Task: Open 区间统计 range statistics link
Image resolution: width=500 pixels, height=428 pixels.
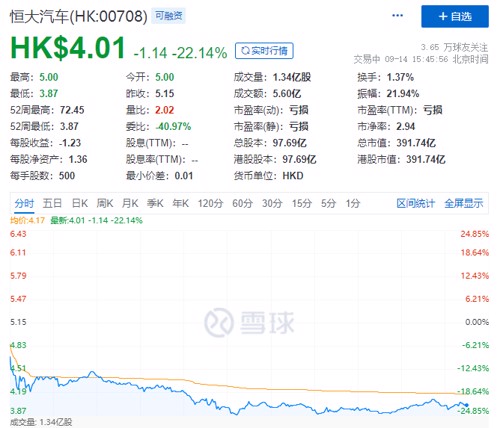Action: pos(416,203)
